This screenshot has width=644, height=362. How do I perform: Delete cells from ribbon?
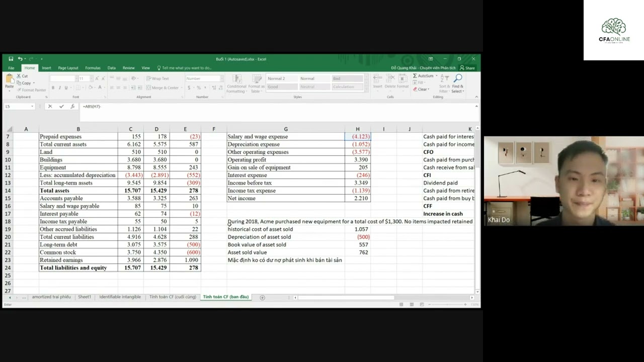[390, 81]
